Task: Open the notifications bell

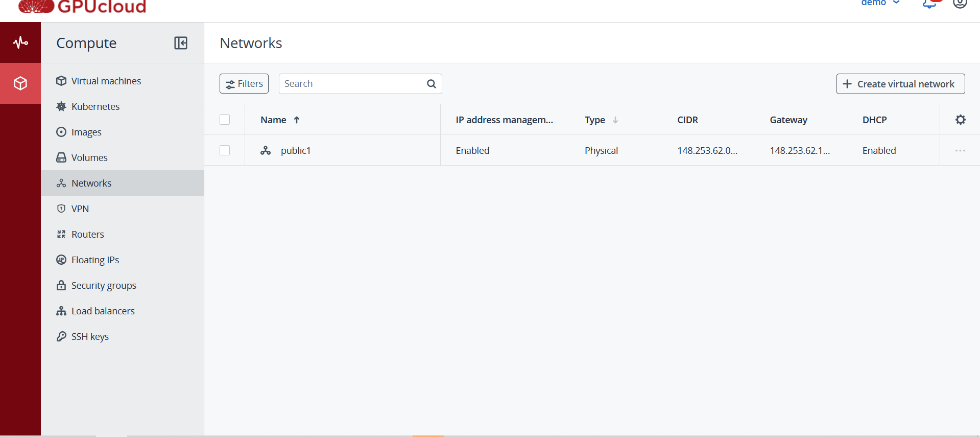Action: 929,4
